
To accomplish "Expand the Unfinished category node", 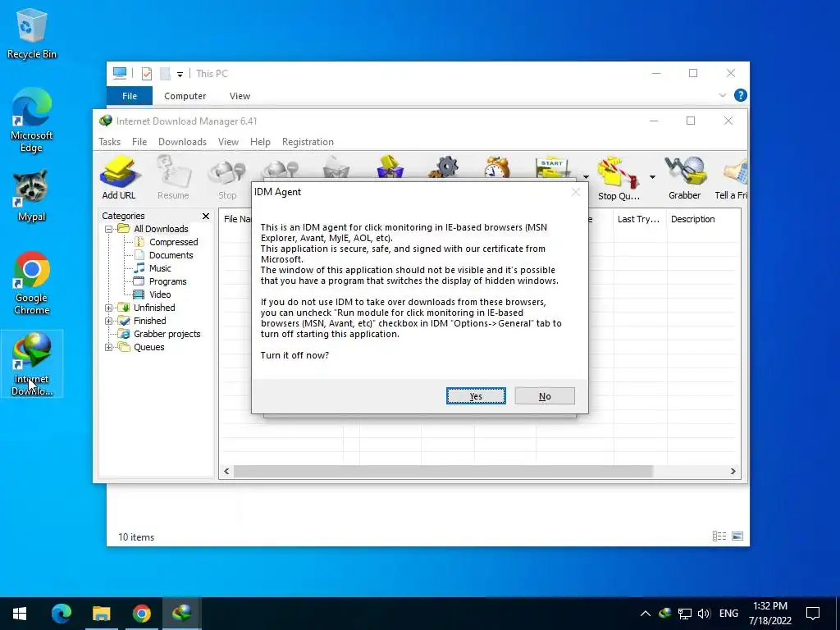I will coord(108,308).
